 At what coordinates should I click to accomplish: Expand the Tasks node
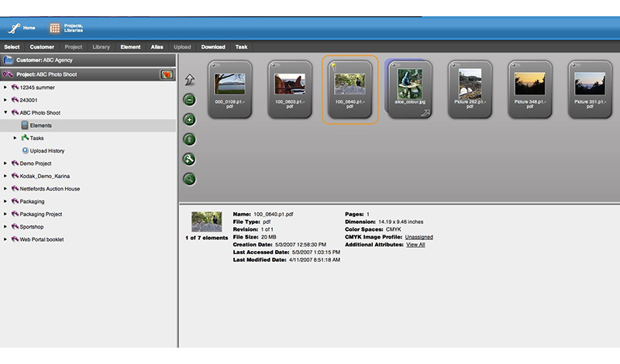click(x=15, y=138)
